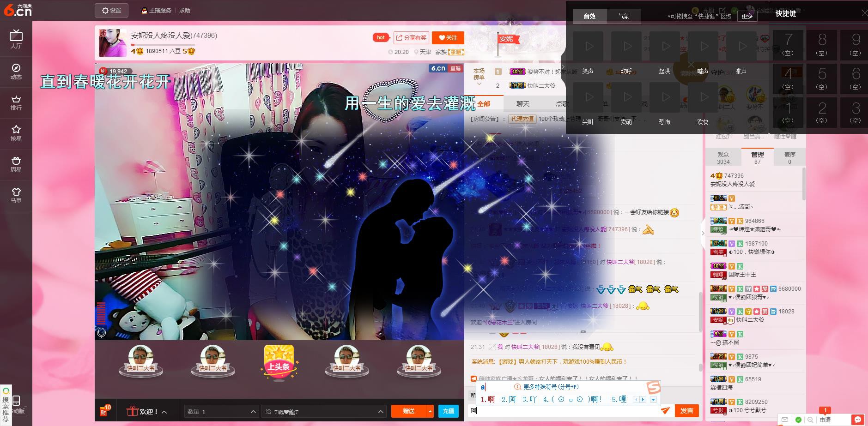The width and height of the screenshot is (868, 426).
Task: Click the 上头条 headline icon
Action: (279, 362)
